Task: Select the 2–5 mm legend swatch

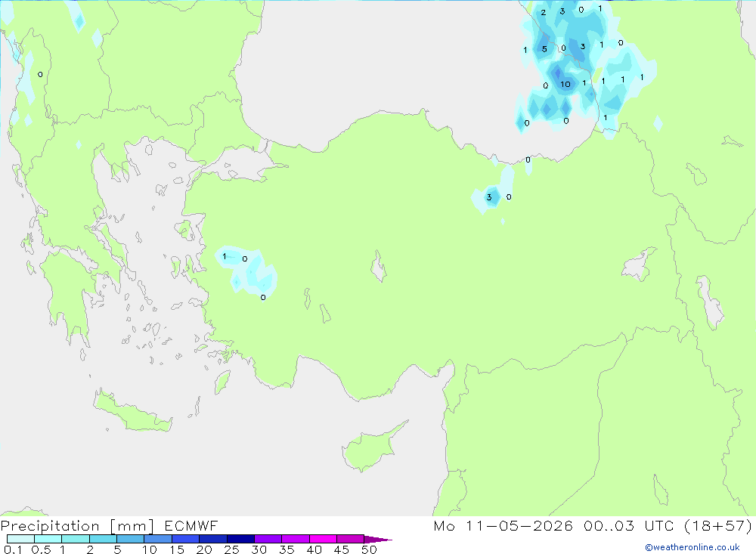Action: pos(103,539)
